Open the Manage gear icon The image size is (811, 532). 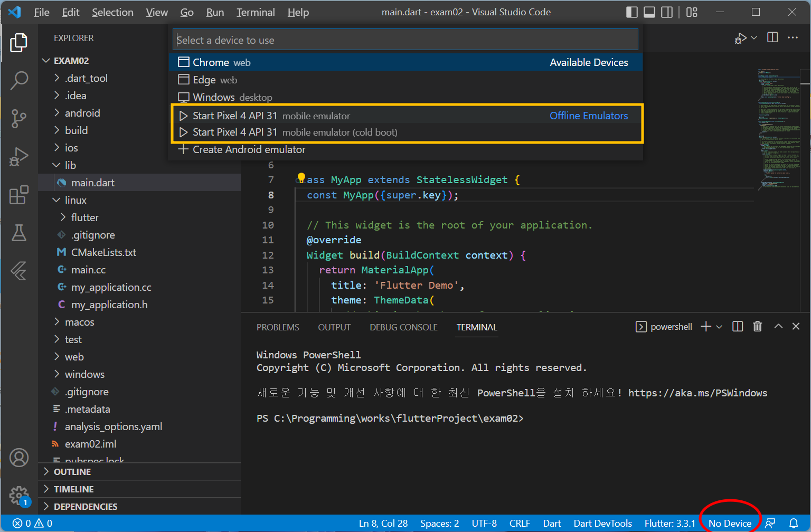(x=19, y=496)
